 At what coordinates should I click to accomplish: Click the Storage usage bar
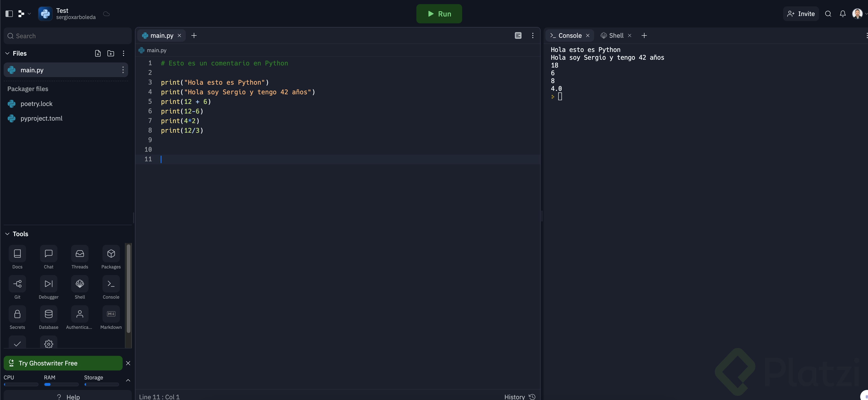pos(101,384)
